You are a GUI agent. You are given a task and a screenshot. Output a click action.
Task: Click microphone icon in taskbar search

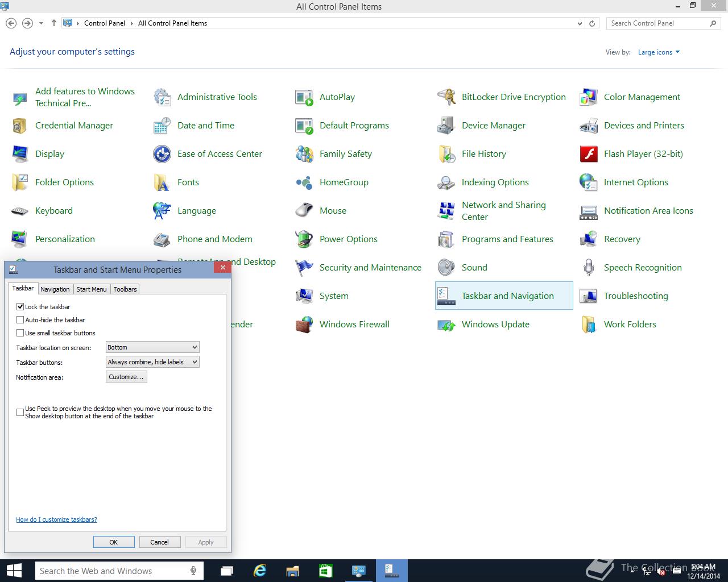pyautogui.click(x=193, y=571)
